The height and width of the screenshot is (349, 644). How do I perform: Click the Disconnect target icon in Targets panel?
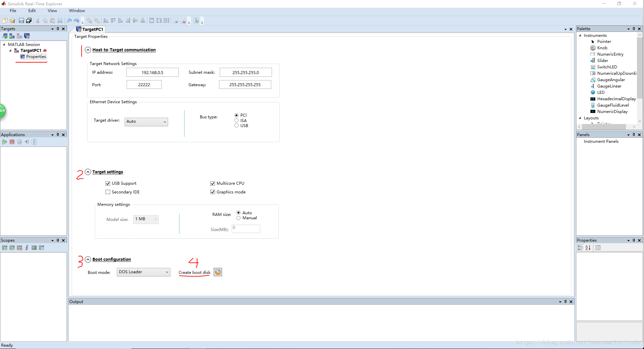(19, 36)
